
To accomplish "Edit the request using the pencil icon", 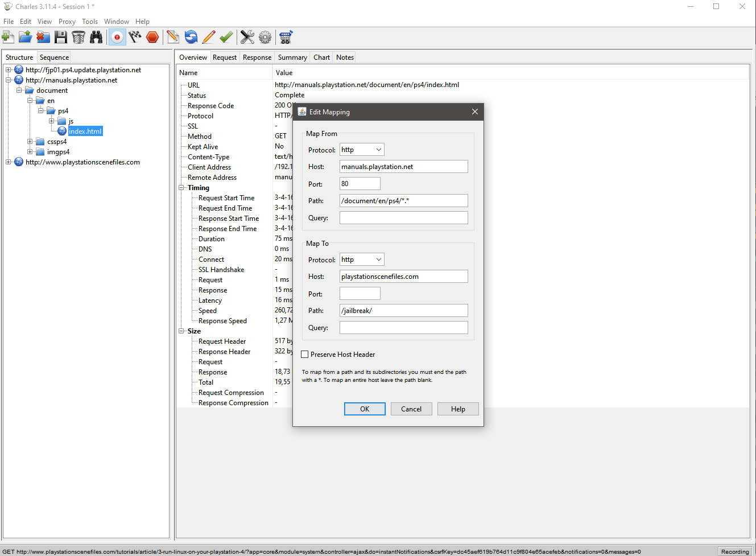I will point(209,38).
